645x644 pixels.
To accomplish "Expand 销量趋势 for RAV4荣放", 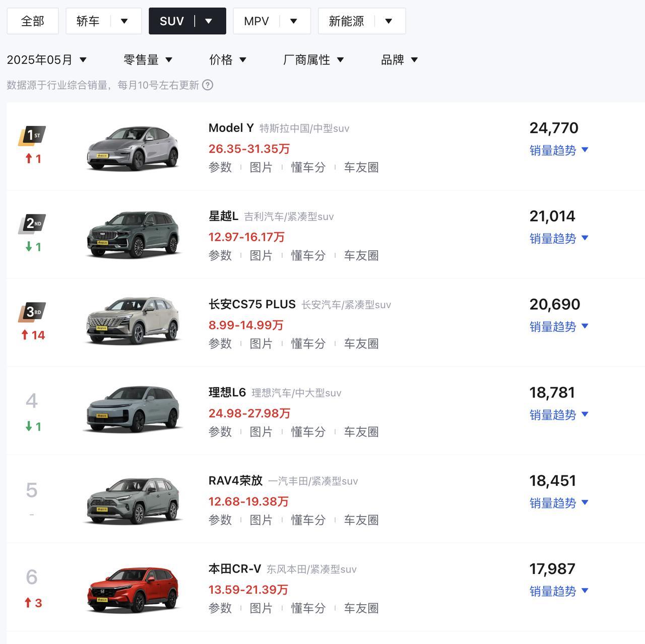I will click(559, 503).
